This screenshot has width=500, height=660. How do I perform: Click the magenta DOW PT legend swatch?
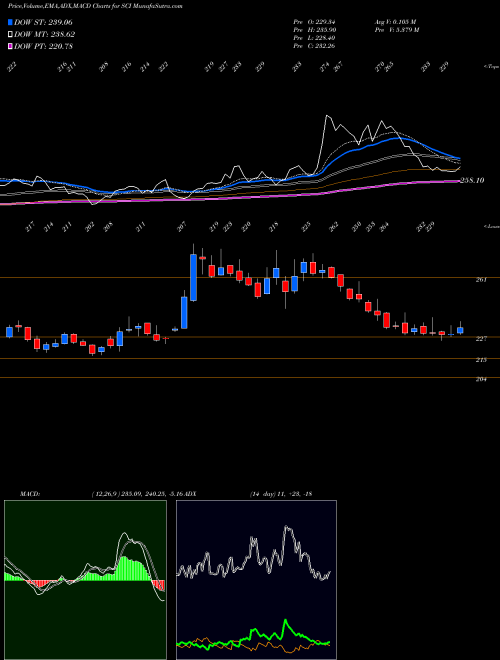(x=10, y=46)
